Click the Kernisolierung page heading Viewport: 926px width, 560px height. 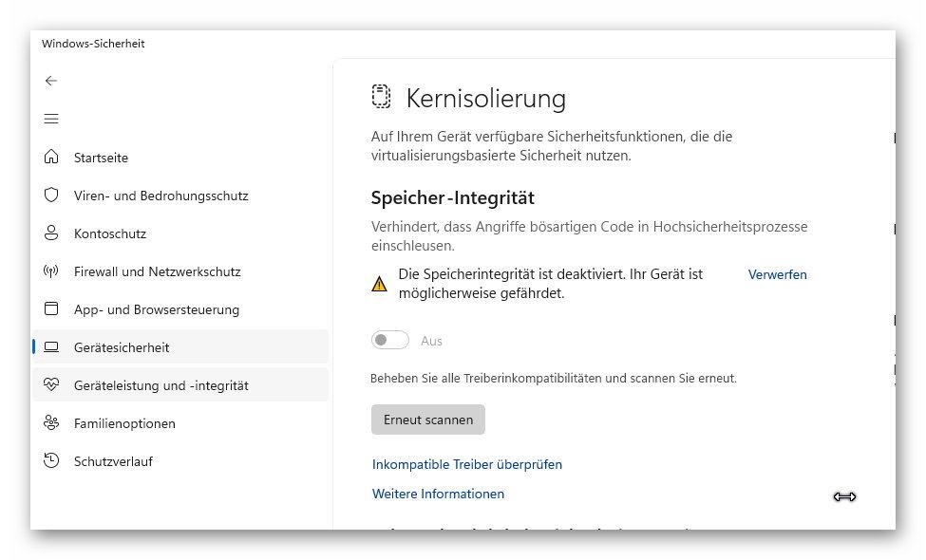point(486,98)
